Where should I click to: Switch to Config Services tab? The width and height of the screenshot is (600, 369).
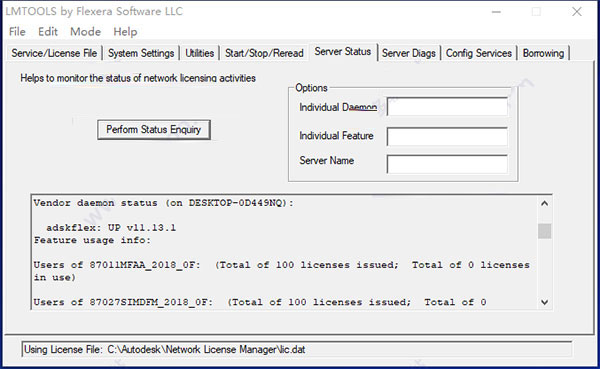click(x=479, y=53)
